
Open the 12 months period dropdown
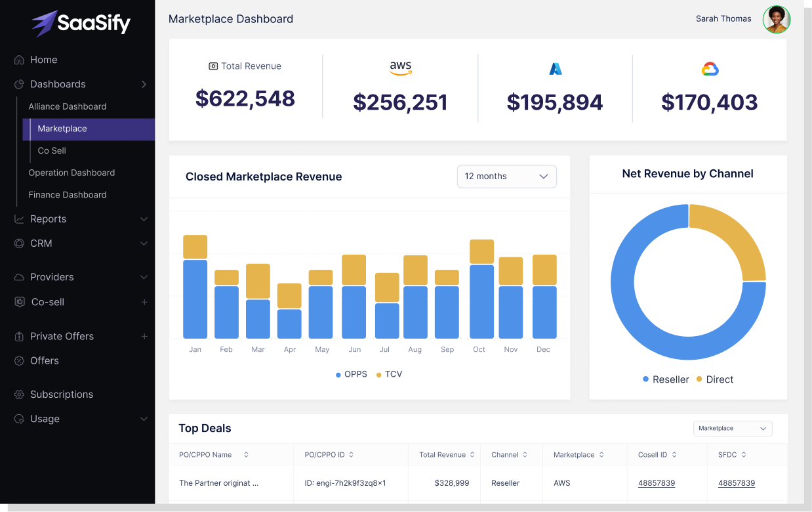(507, 177)
